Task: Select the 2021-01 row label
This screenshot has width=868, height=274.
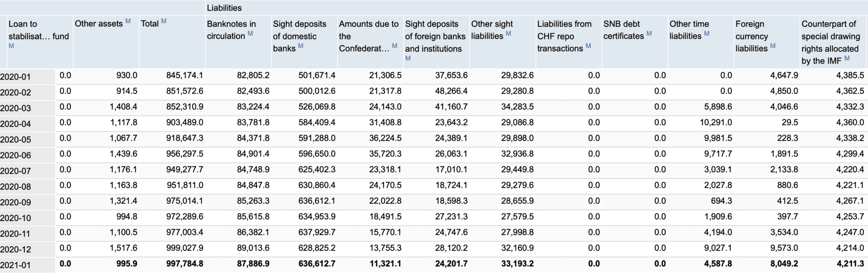Action: (x=16, y=265)
